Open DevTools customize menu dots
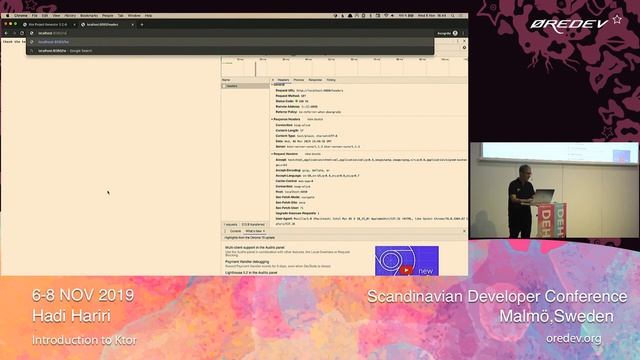Viewport: 640px width, 360px height. [x=458, y=41]
